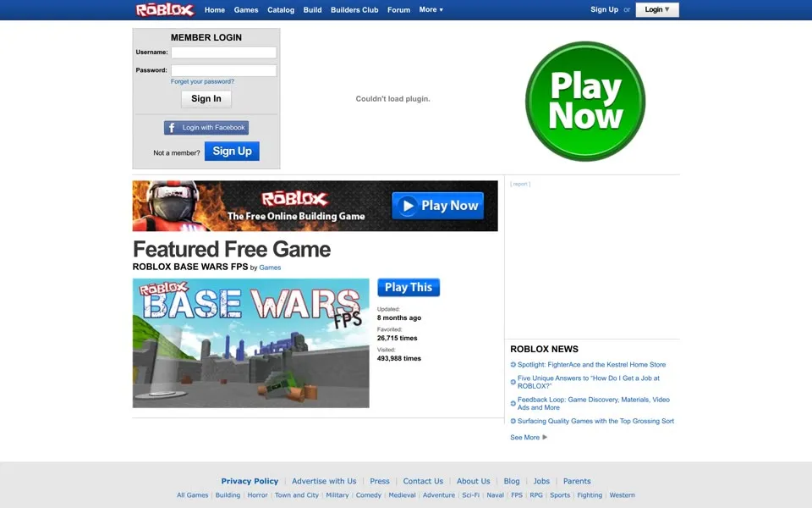Click the 26,715 times favorited value
Viewport: 812px width, 508px height.
coord(398,338)
